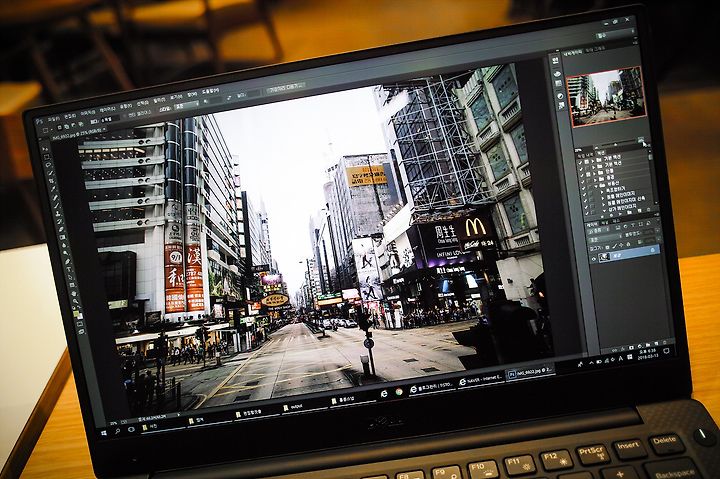Toggle Lock image pixels brush icon
The height and width of the screenshot is (479, 720).
point(615,246)
